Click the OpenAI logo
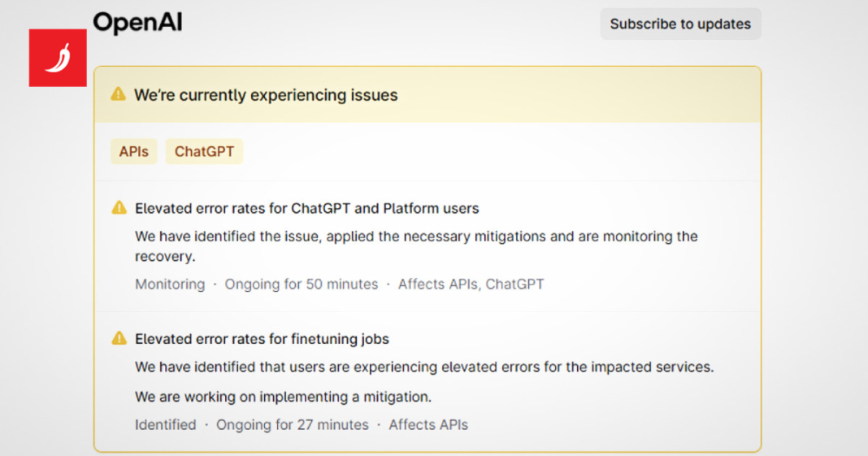The image size is (868, 456). coord(137,23)
